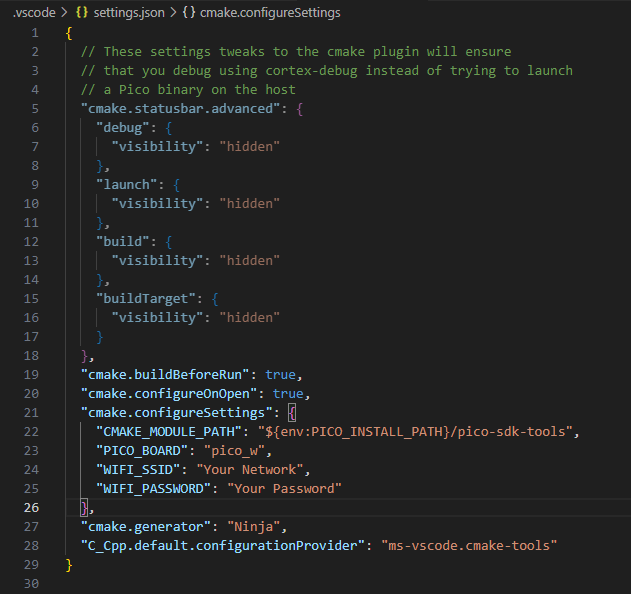This screenshot has width=631, height=594.
Task: Click the highlighted closing brace on line 26
Action: tap(85, 508)
